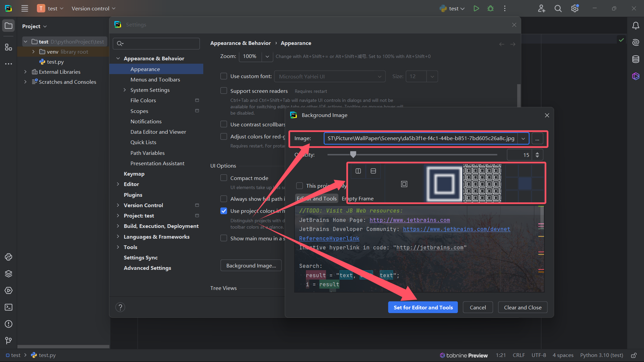The image size is (644, 362).
Task: Click the vertical split layout icon
Action: 358,171
